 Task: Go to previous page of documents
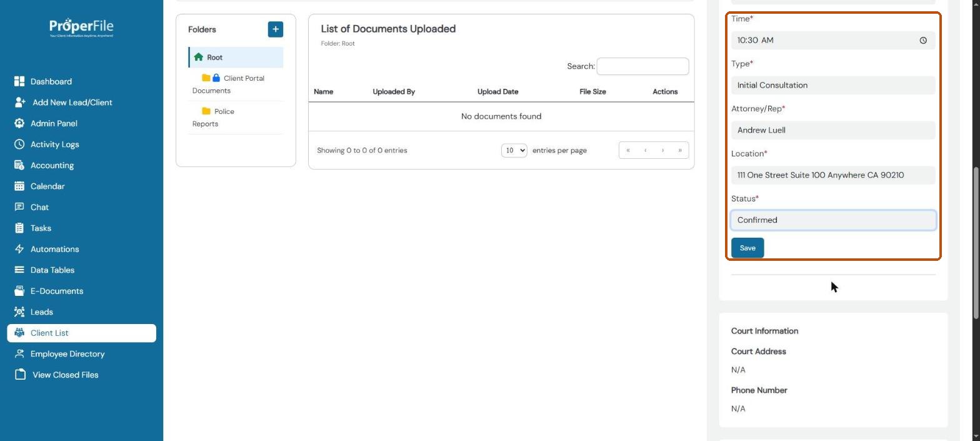click(645, 150)
